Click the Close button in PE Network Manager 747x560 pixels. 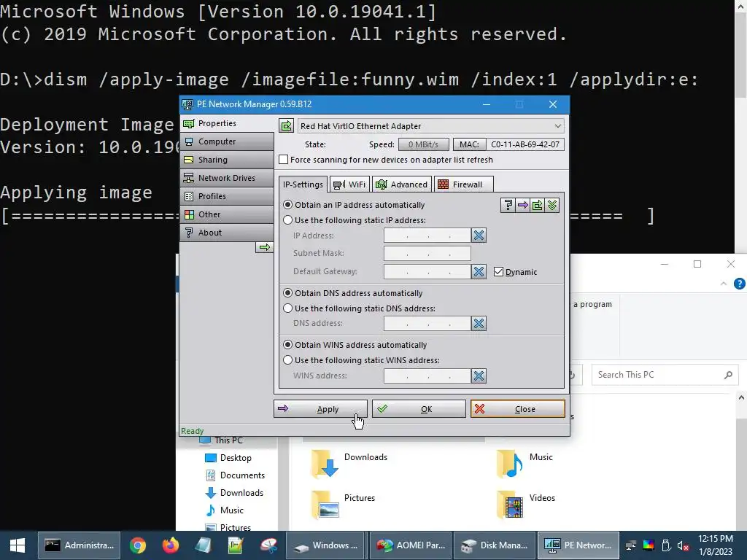tap(517, 408)
